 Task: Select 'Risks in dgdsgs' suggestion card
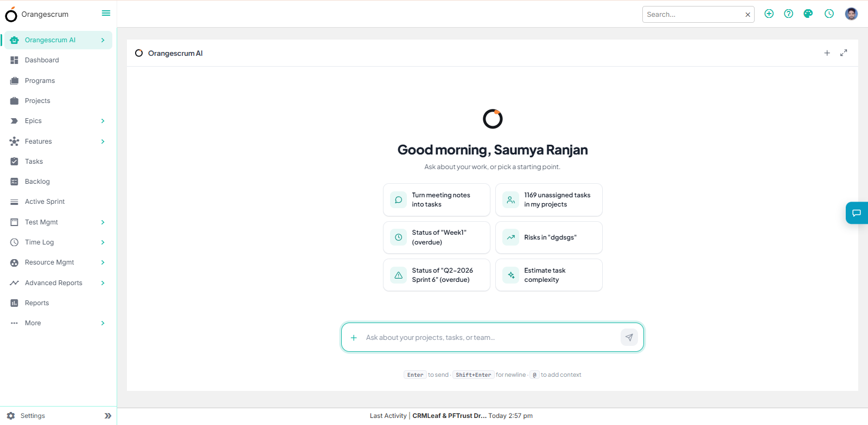click(549, 237)
